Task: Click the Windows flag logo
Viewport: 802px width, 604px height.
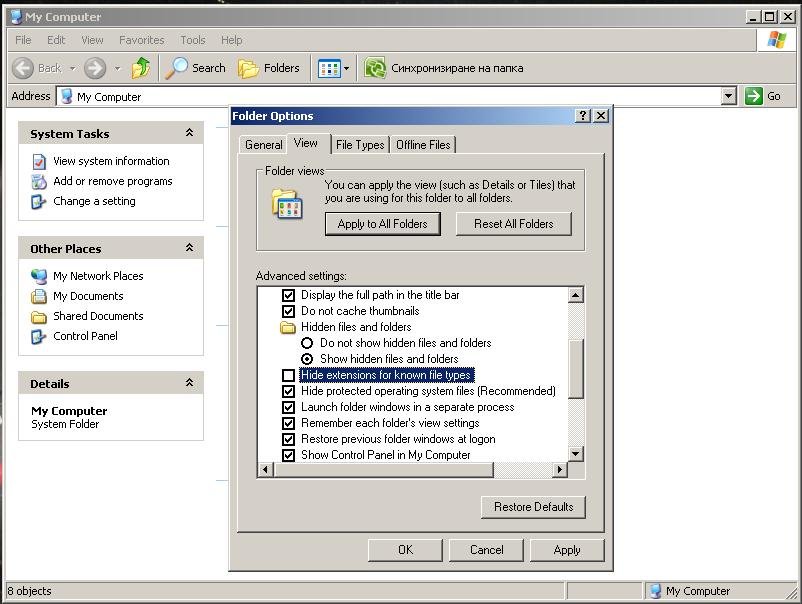Action: (x=776, y=39)
